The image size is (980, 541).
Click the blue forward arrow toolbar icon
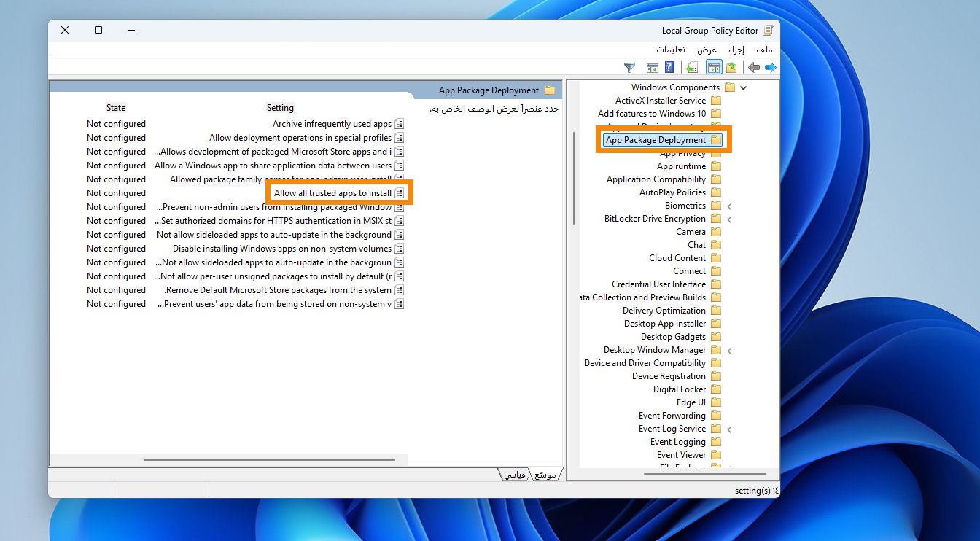point(770,68)
